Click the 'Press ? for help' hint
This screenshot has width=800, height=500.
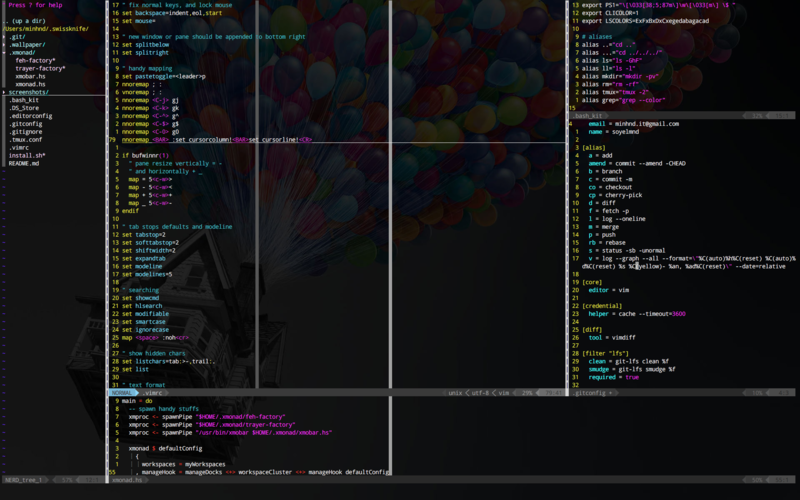tap(35, 5)
